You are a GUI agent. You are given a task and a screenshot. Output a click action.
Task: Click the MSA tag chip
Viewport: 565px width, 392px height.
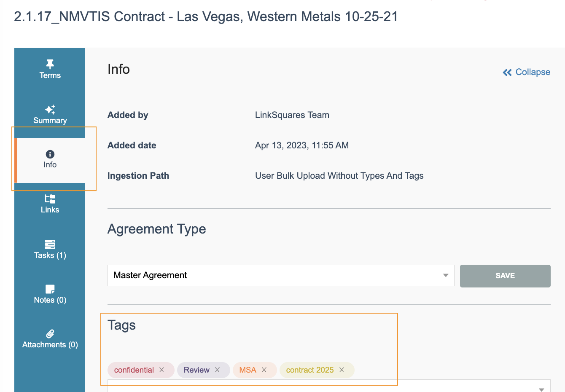[x=248, y=370]
